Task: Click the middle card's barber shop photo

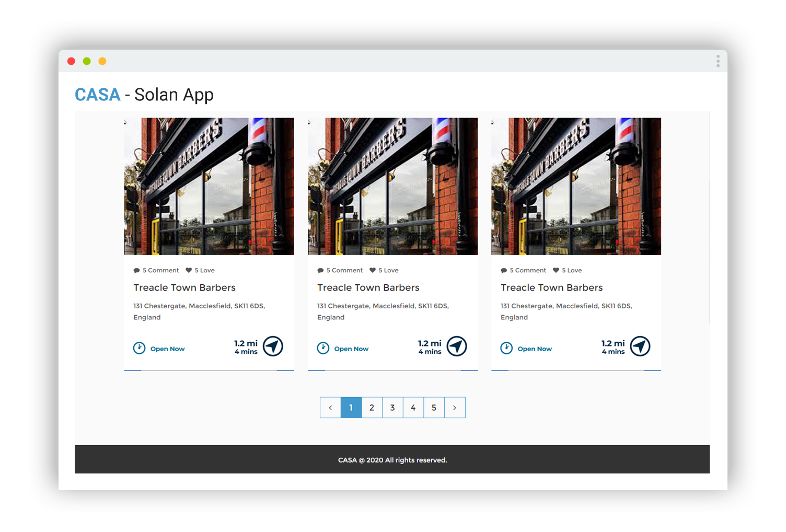Action: 392,187
